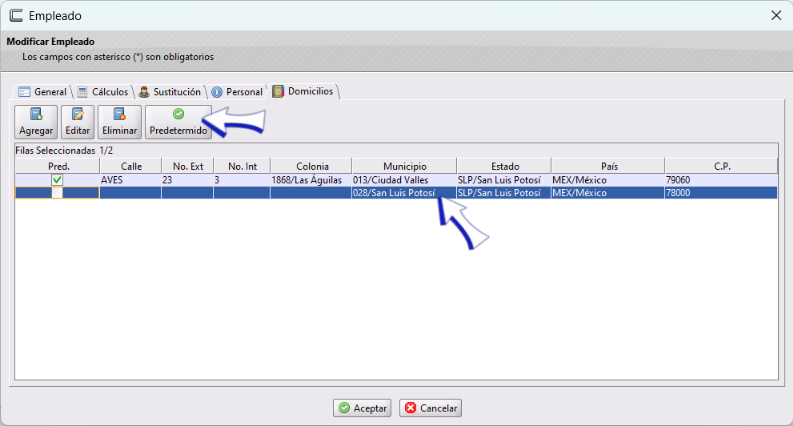Go to the Personal tab

[237, 92]
